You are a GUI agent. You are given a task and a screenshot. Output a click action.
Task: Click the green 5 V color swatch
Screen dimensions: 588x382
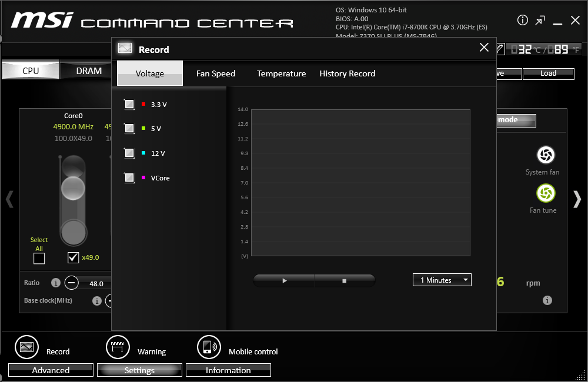pos(143,128)
